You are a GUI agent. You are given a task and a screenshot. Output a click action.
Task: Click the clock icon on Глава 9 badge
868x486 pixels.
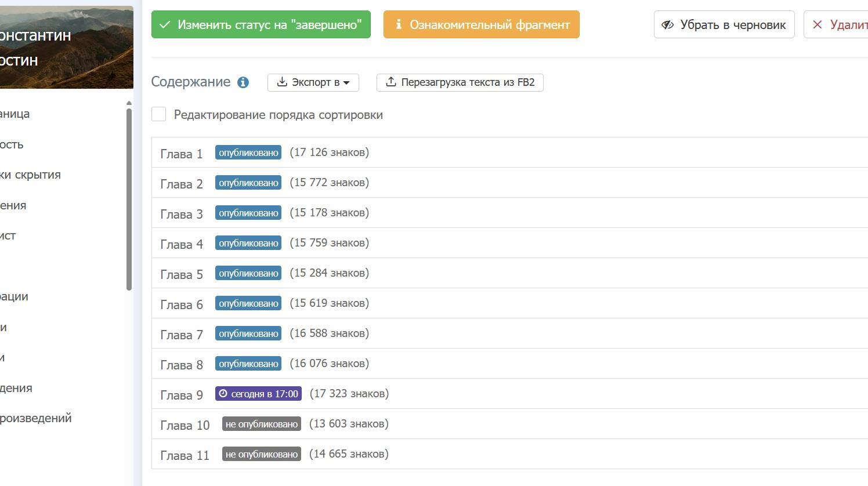[x=223, y=394]
